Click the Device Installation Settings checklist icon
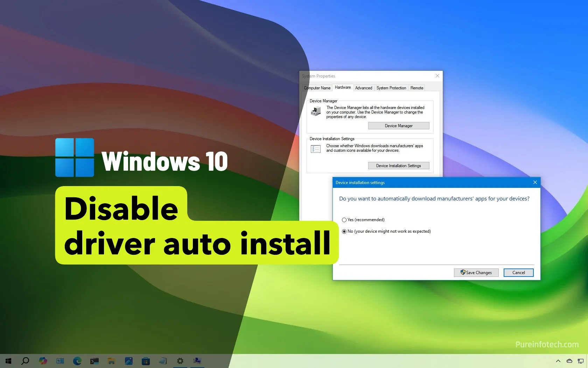Screen dimensions: 588x368 [316, 149]
